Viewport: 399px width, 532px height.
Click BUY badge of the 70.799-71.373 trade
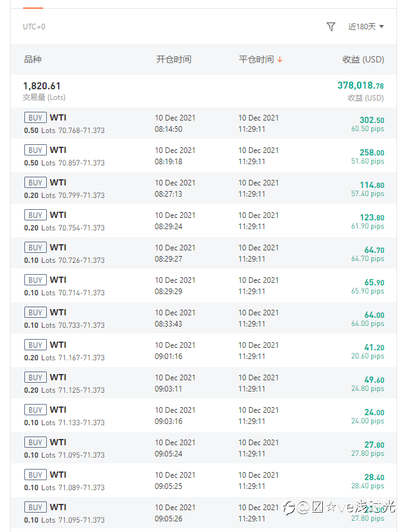coord(36,182)
